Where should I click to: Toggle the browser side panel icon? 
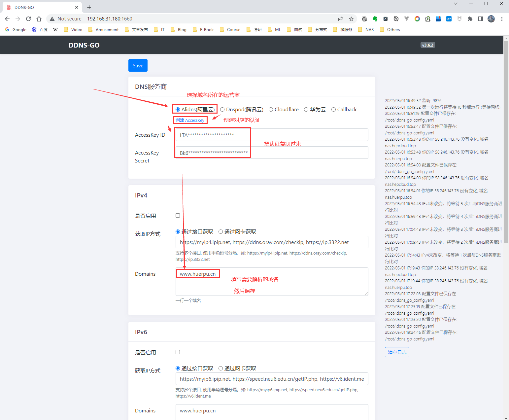point(481,19)
